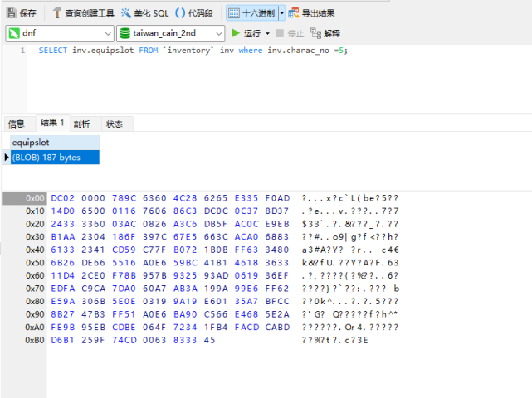Switch to the Status (状态) tab
This screenshot has height=398, width=532.
(115, 124)
